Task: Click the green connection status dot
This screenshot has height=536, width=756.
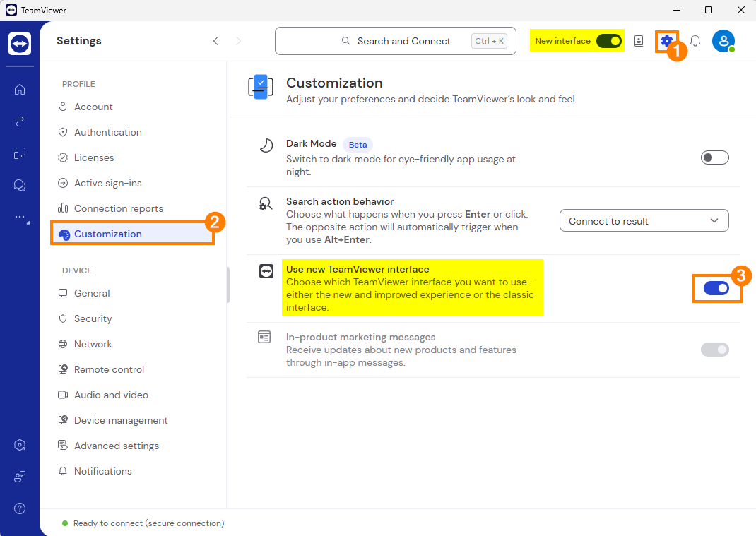Action: (x=65, y=523)
